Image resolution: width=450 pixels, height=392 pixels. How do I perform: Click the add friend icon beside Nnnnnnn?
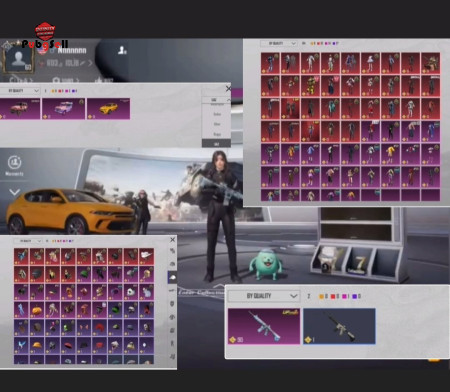pyautogui.click(x=122, y=50)
